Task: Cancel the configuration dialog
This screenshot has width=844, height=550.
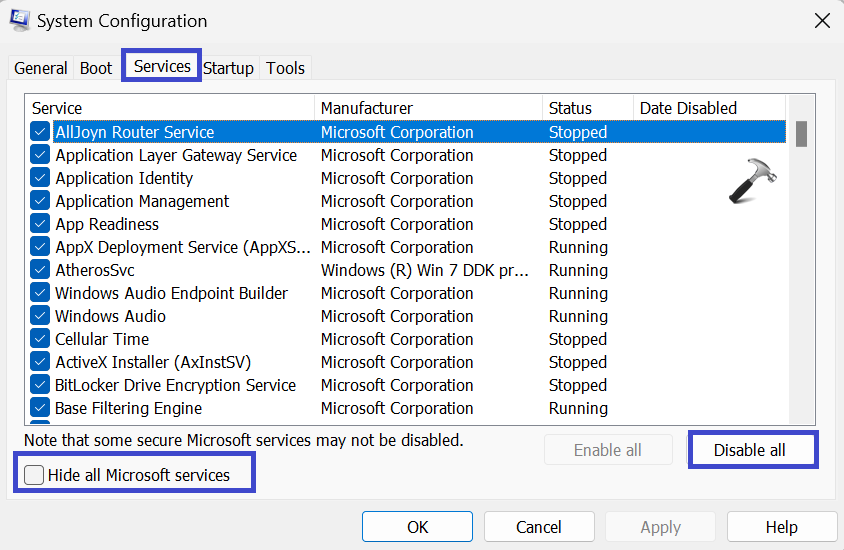Action: point(539,527)
